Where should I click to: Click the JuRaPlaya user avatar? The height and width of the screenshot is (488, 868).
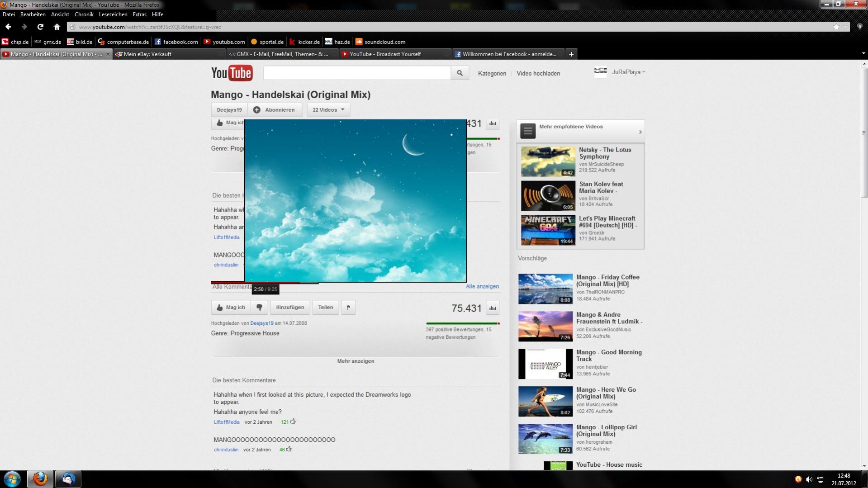tap(600, 72)
